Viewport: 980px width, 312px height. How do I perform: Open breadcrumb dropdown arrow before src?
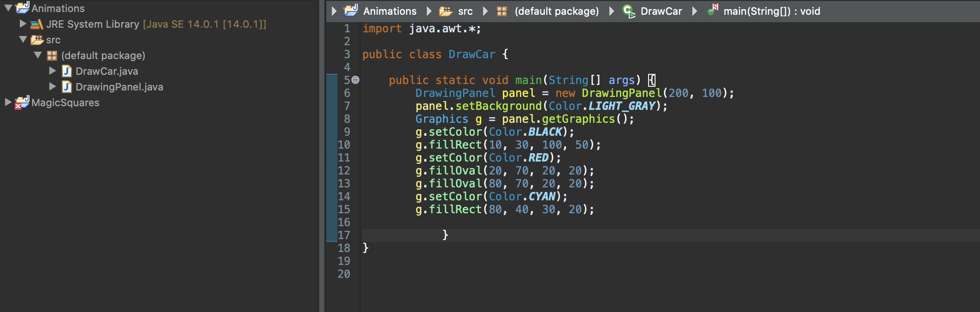[429, 11]
